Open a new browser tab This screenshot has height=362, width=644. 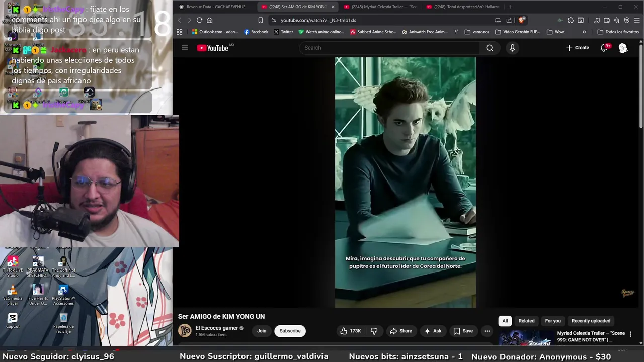[x=510, y=7]
